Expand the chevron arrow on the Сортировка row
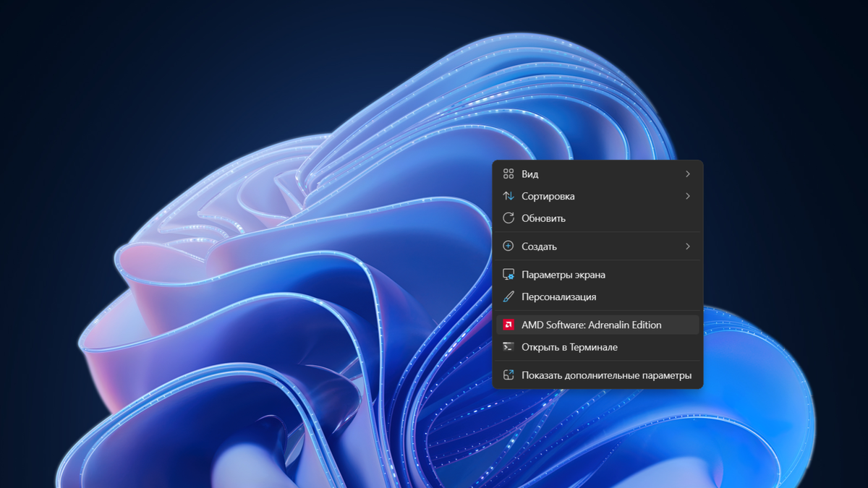 tap(688, 196)
